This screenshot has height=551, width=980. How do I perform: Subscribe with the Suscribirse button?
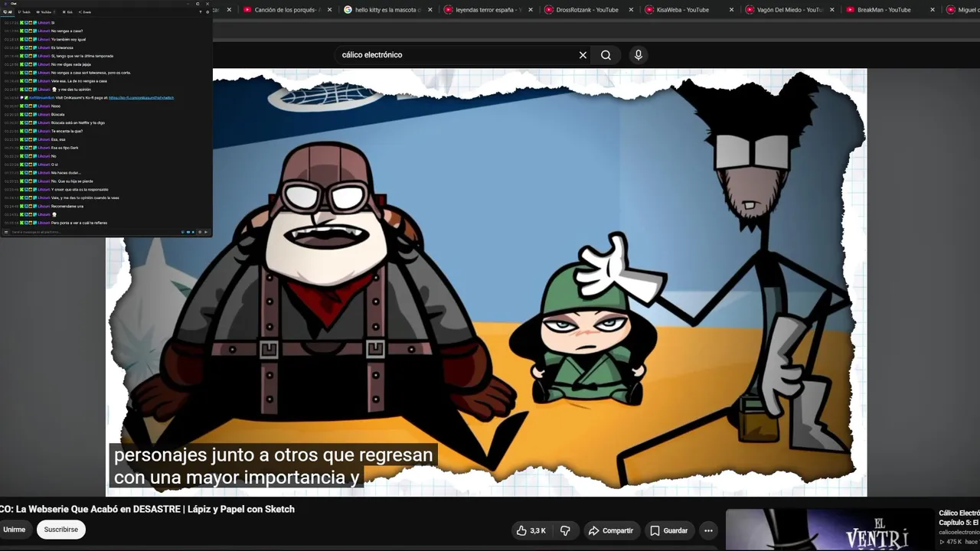(60, 530)
